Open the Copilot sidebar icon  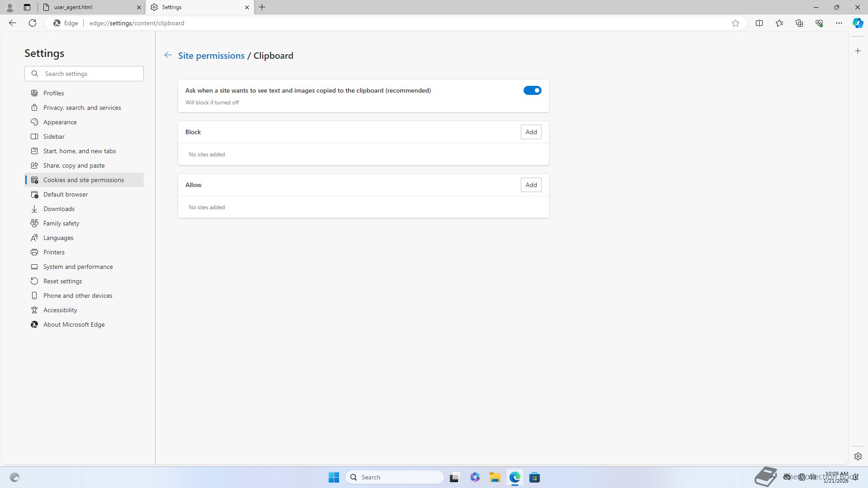coord(858,23)
